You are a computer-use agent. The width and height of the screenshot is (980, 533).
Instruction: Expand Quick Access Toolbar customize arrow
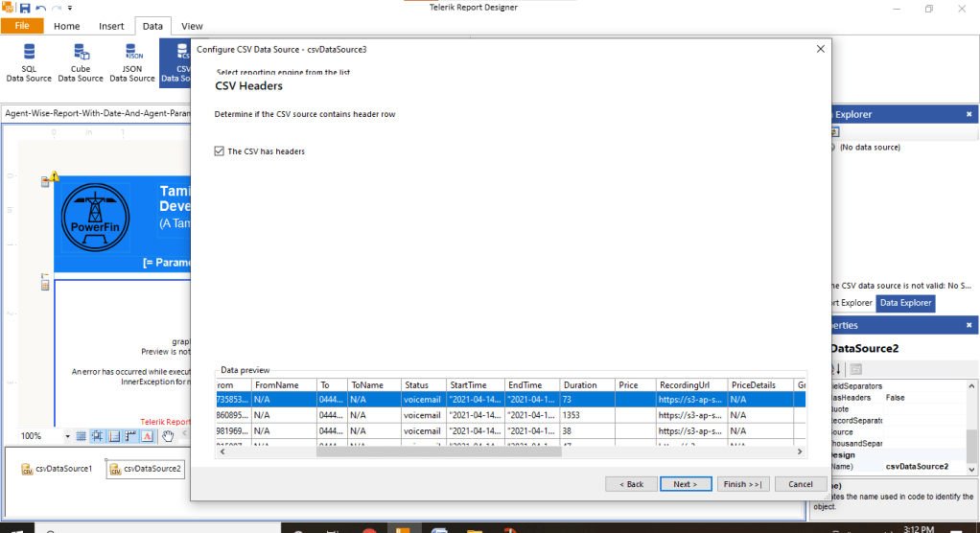(70, 8)
